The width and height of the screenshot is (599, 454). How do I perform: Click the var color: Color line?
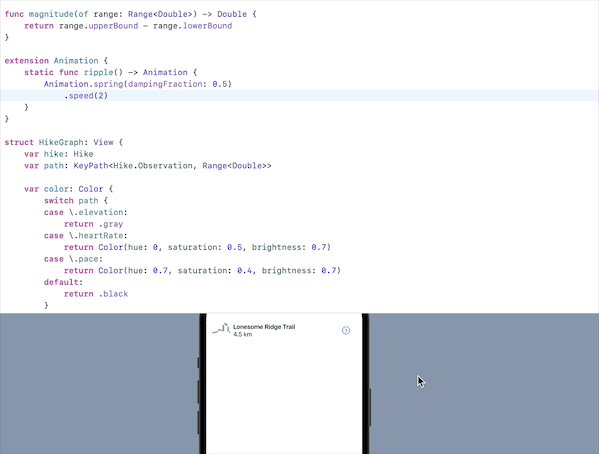(x=69, y=189)
